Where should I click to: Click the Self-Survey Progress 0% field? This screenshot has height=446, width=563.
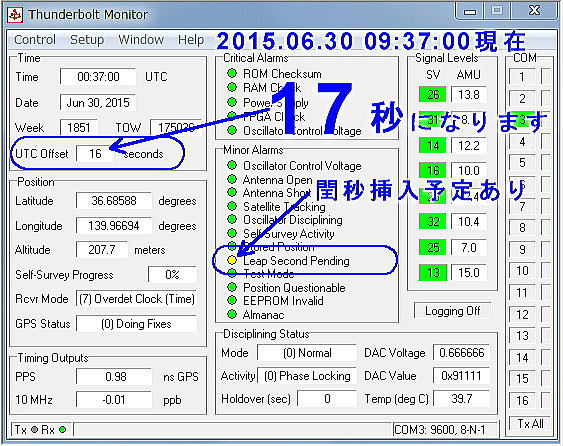point(172,275)
